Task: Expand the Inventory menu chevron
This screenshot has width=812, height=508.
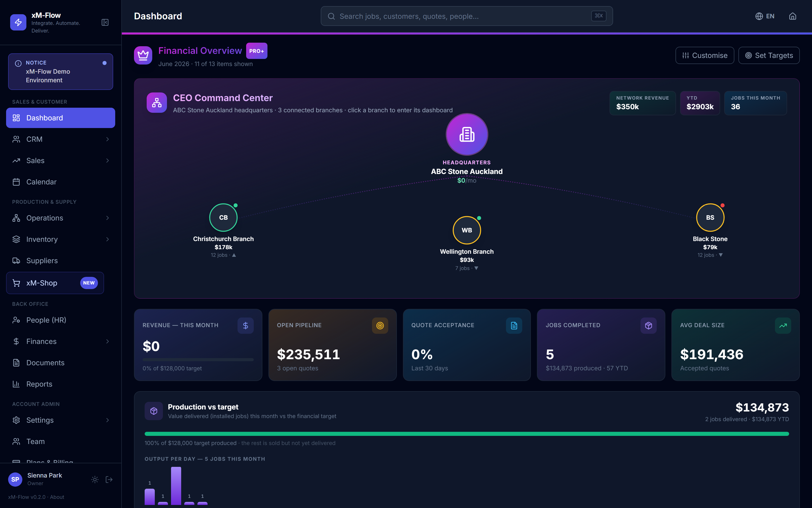Action: [x=107, y=239]
